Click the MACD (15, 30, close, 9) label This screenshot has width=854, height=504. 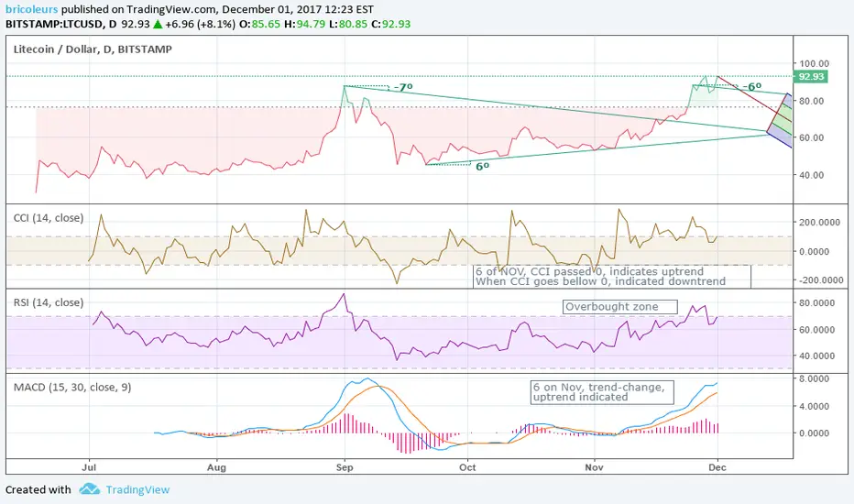pos(72,388)
